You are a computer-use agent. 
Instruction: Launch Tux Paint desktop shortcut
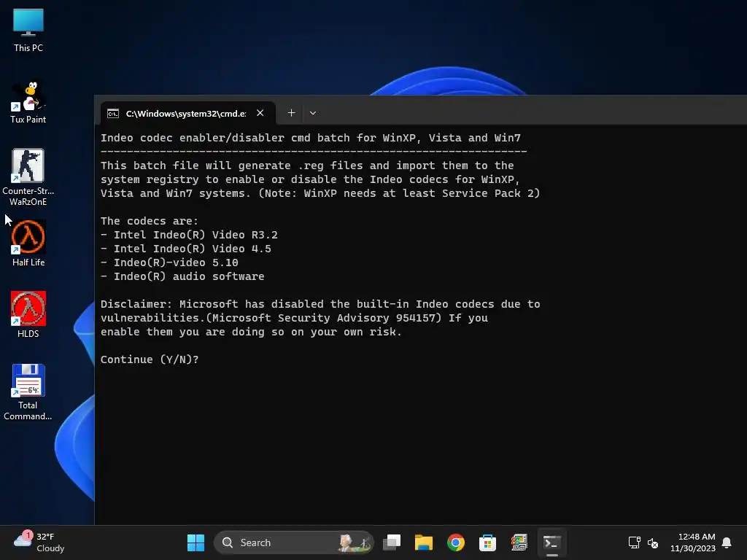pyautogui.click(x=28, y=102)
